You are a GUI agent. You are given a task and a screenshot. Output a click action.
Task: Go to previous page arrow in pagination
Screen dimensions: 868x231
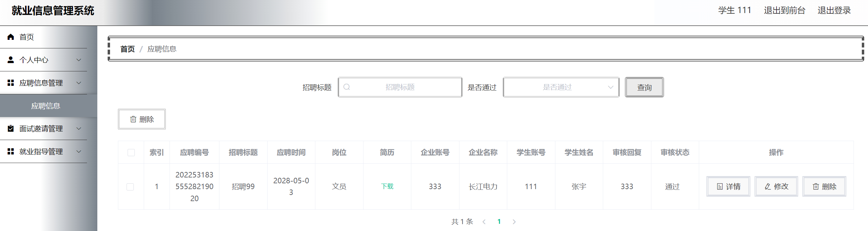(x=484, y=222)
